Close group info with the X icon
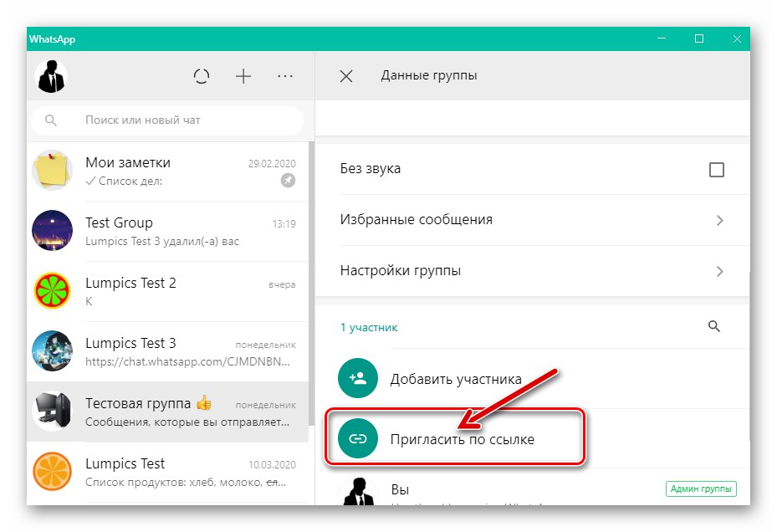777x532 pixels. (x=345, y=75)
